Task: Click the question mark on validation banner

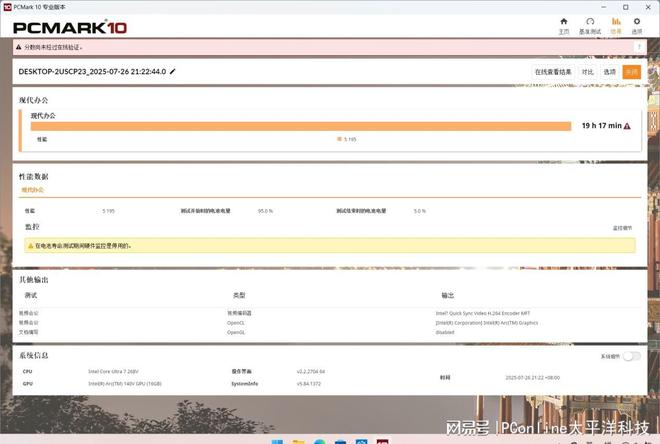Action: (x=639, y=47)
